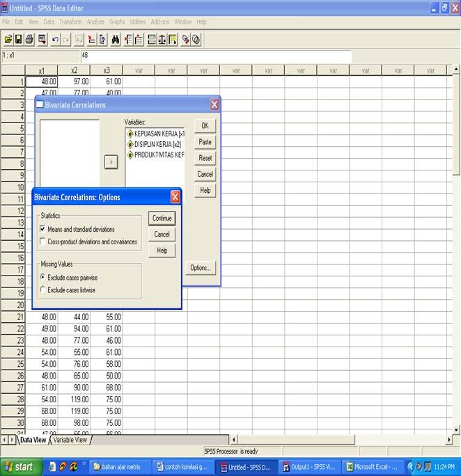The width and height of the screenshot is (461, 476).
Task: Click the PRODUKTIVITAS variable icon
Action: tap(130, 155)
